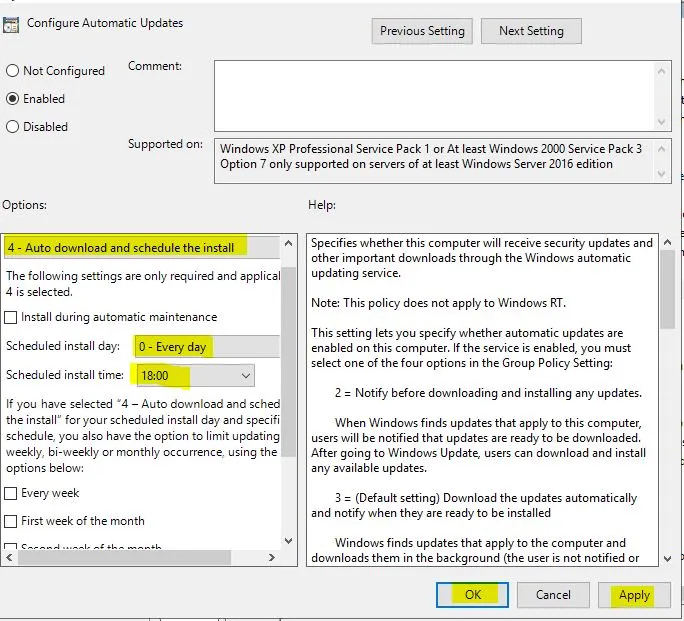Tick the Every week checkbox
Image resolution: width=684 pixels, height=621 pixels.
pyautogui.click(x=11, y=493)
